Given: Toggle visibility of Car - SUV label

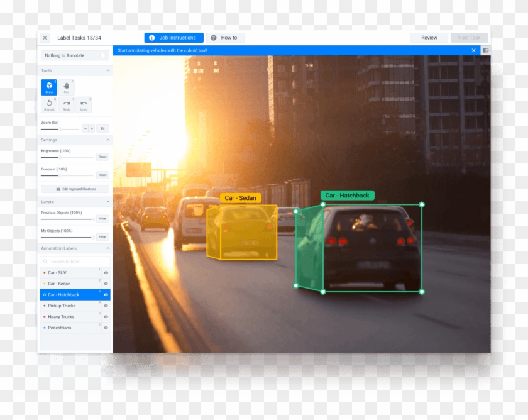Looking at the screenshot, I should [x=106, y=273].
